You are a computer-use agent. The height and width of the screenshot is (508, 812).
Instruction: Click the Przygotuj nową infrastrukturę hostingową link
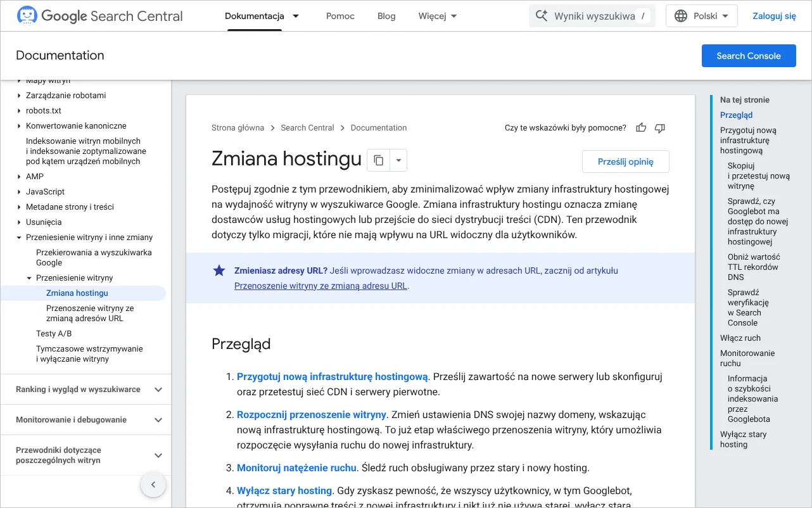(333, 377)
